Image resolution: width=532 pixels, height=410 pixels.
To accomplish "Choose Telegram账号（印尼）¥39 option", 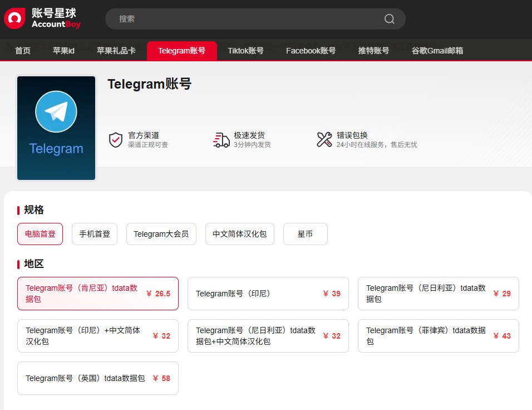I will click(x=268, y=294).
